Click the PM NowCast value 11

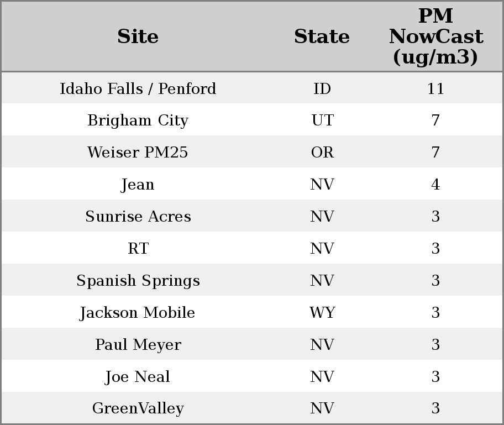pyautogui.click(x=435, y=88)
